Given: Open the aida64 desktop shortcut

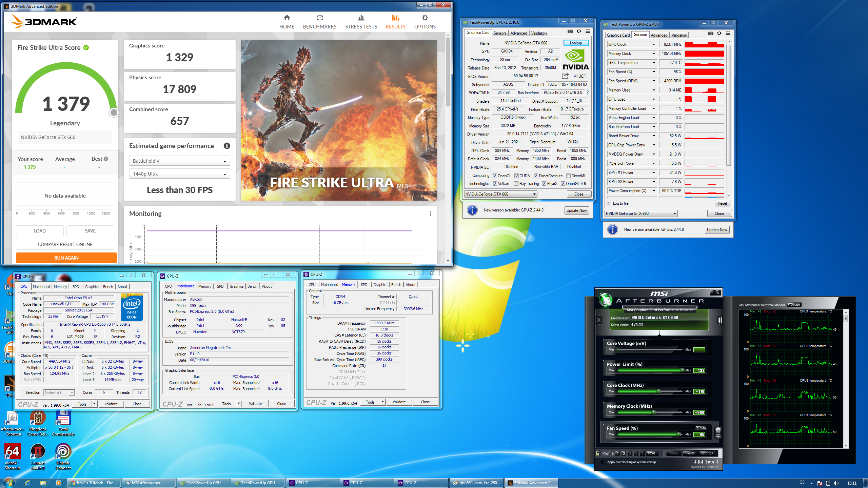Looking at the screenshot, I should click(x=13, y=456).
